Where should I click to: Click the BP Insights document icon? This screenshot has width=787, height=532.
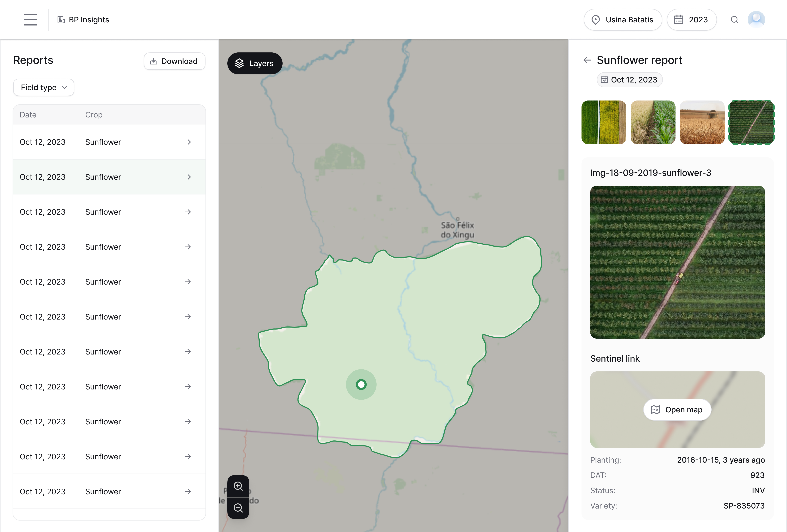(61, 20)
